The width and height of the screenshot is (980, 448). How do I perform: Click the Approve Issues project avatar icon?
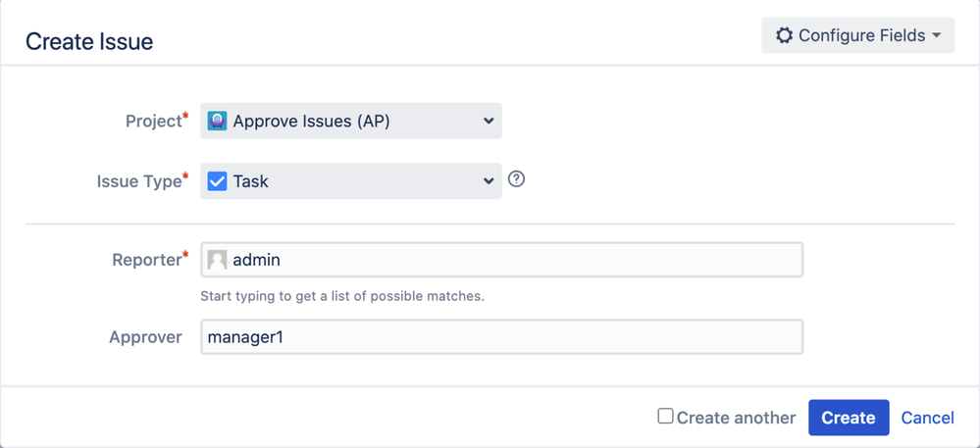[x=218, y=122]
